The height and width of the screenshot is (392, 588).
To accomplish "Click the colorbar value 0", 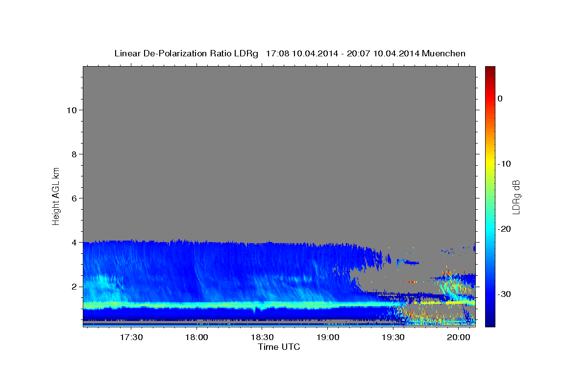I will [x=500, y=98].
